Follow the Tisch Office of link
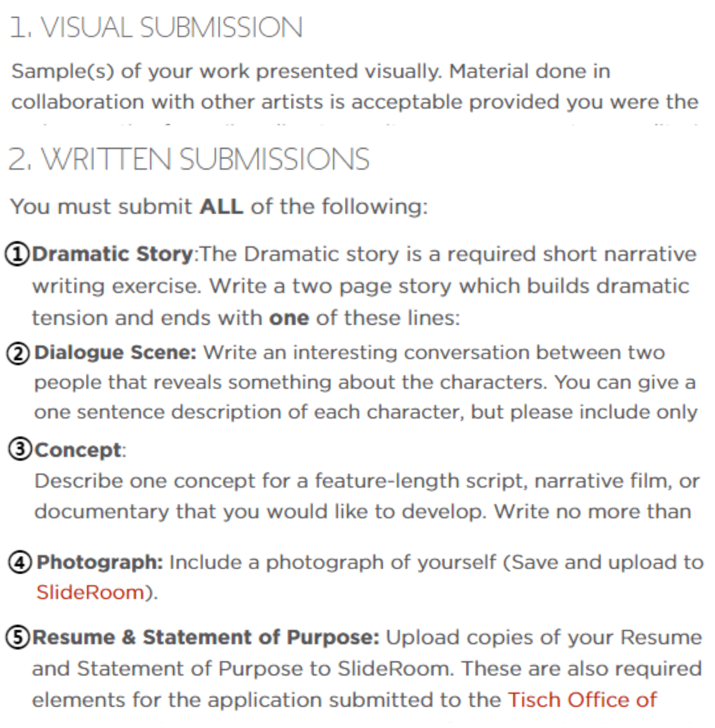Screen dimensions: 715x728 (582, 700)
